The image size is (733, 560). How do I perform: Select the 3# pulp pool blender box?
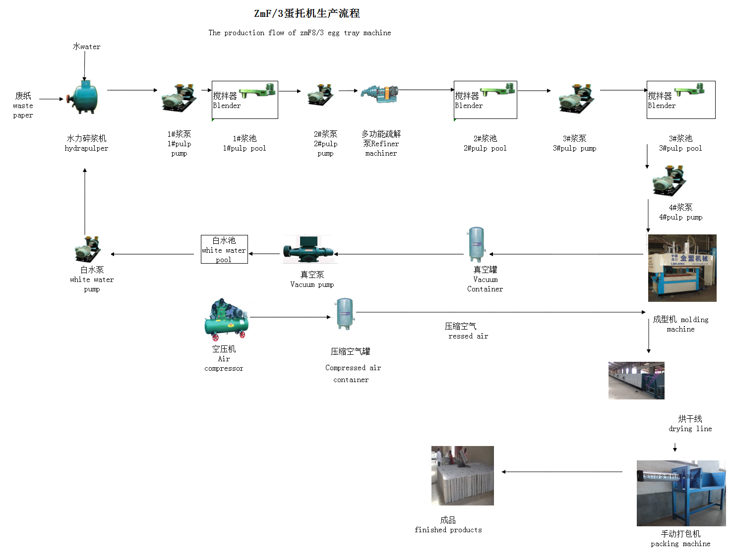680,100
